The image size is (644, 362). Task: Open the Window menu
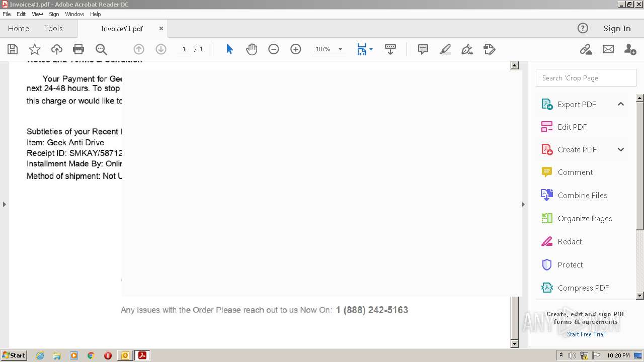point(74,14)
